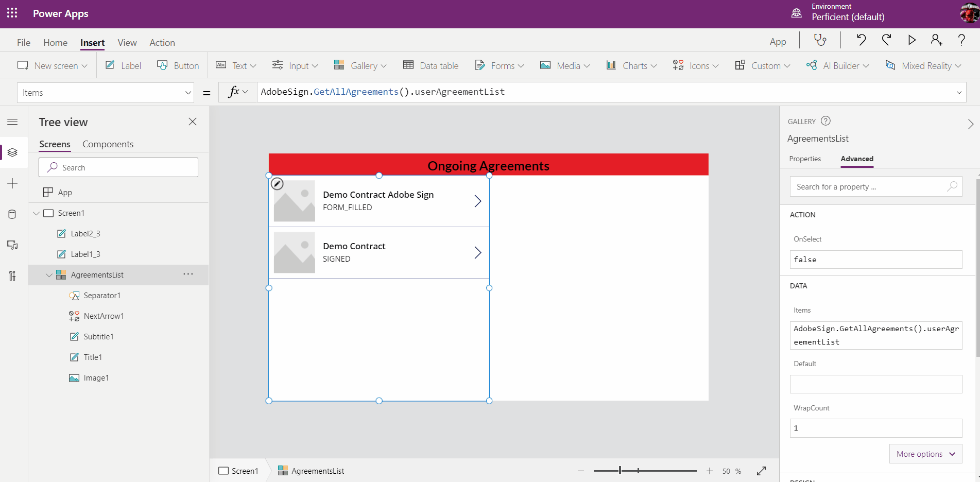Viewport: 980px width, 482px height.
Task: Open the user profile avatar
Action: tap(970, 12)
